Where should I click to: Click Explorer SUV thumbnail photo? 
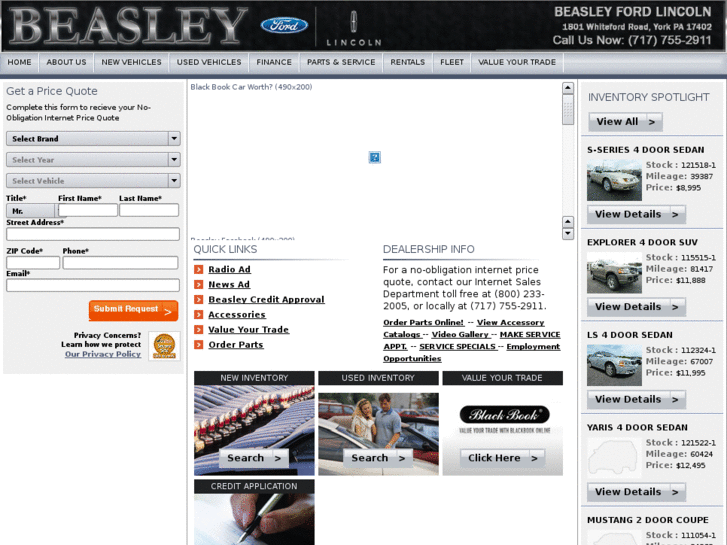(614, 273)
